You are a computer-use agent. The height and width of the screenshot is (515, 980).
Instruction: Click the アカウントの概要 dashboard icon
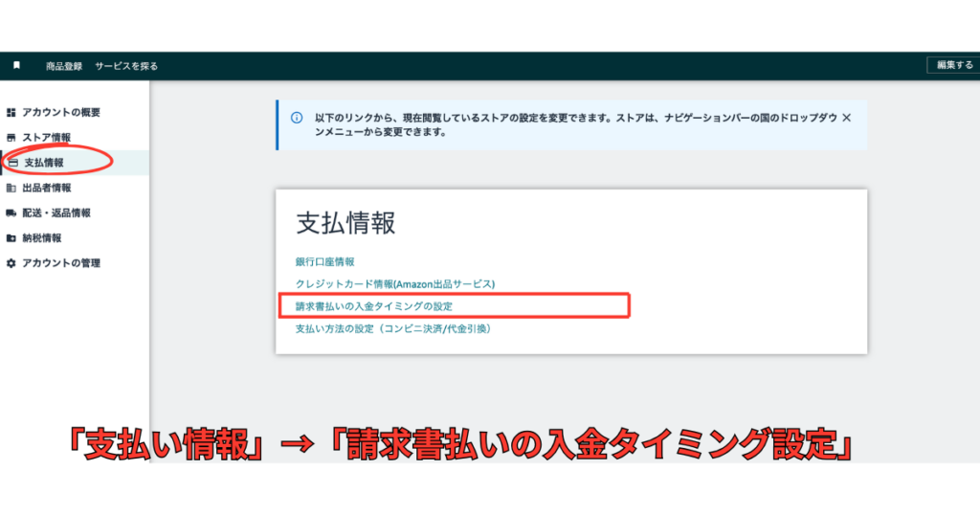tap(11, 113)
